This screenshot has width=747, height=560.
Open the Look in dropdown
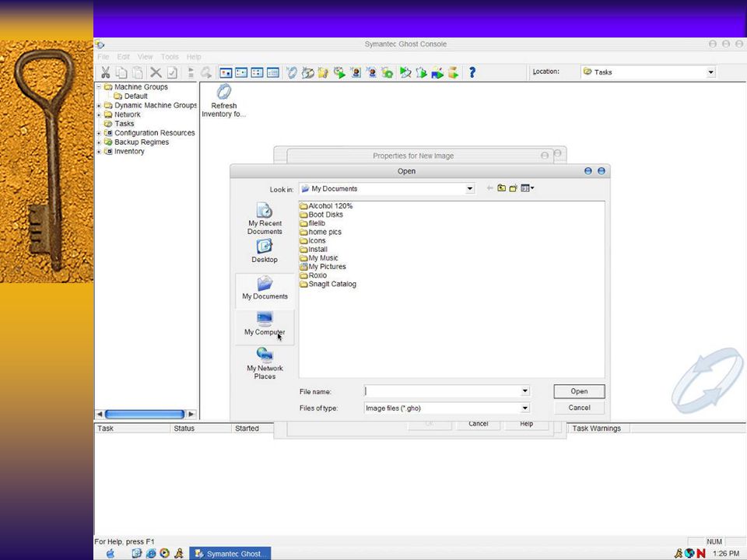[470, 188]
